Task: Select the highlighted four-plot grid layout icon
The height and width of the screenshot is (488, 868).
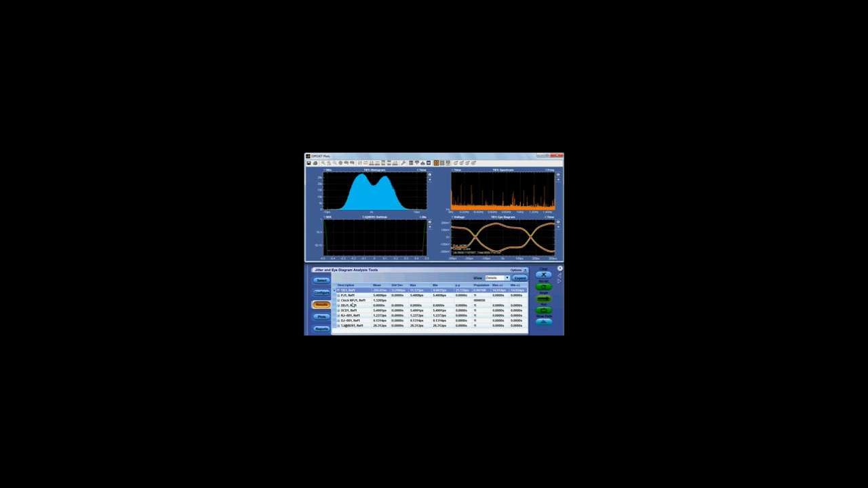Action: coord(436,163)
